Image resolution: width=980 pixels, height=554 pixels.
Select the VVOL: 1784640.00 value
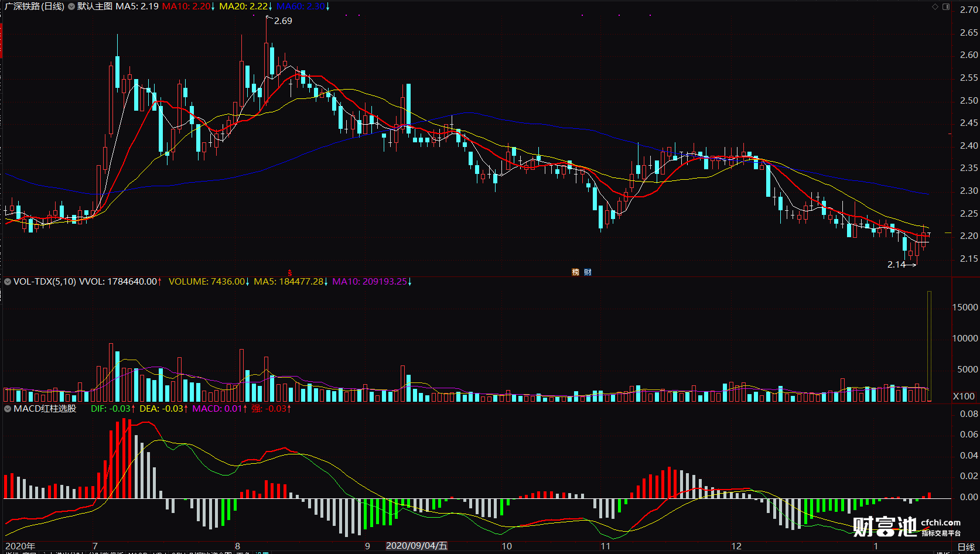pyautogui.click(x=118, y=282)
